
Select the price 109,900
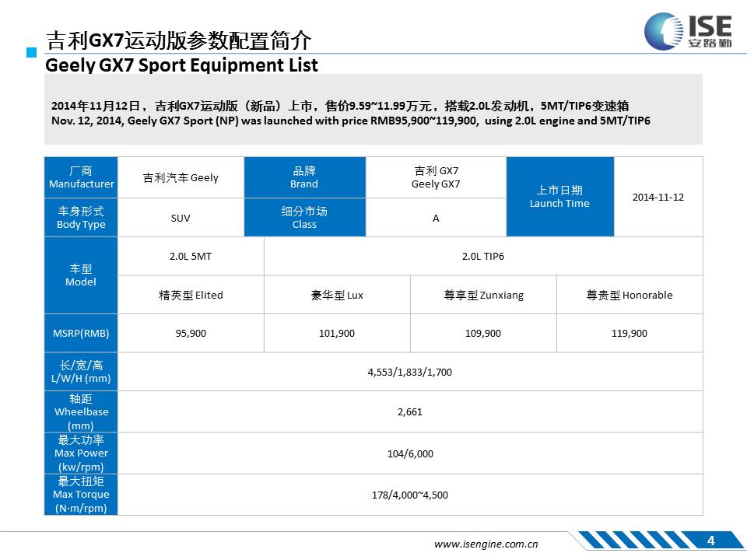pyautogui.click(x=483, y=334)
